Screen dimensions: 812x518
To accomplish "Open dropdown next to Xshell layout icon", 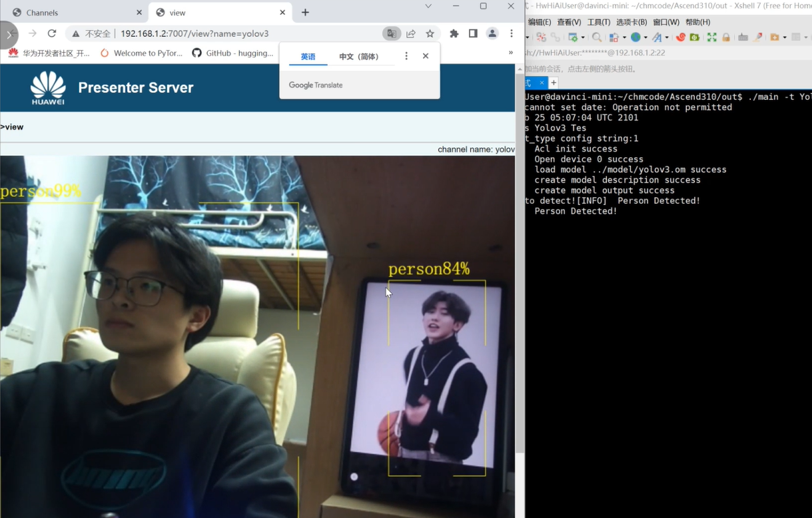I will (x=805, y=37).
